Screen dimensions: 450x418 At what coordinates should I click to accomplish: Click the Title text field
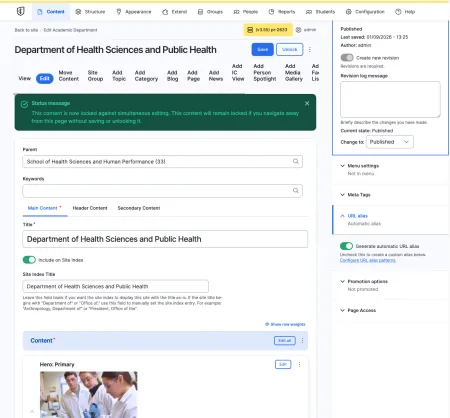coord(165,239)
